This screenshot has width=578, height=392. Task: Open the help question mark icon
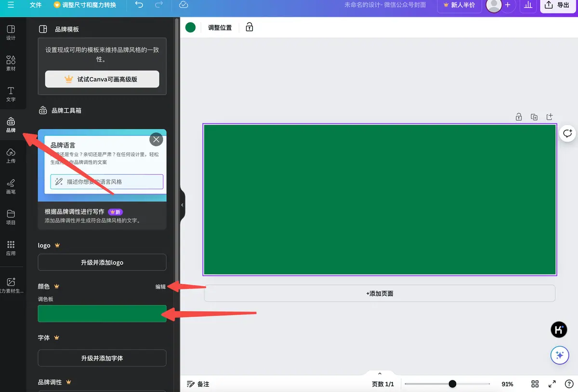(568, 384)
